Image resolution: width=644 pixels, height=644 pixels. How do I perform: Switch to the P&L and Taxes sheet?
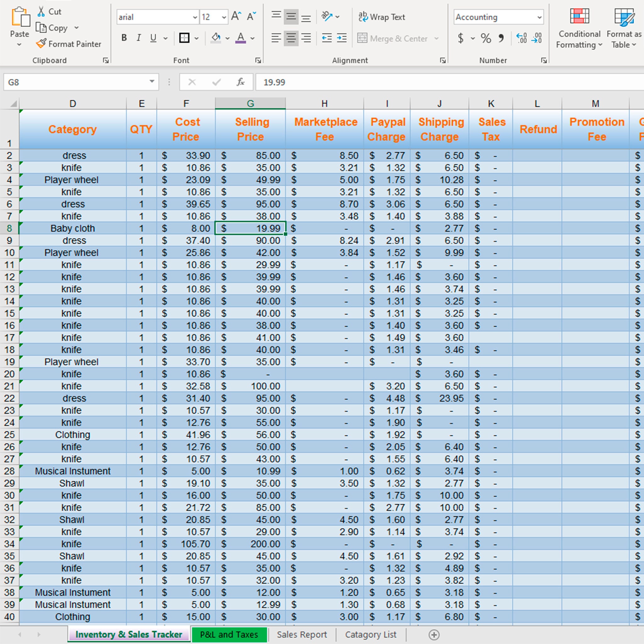229,634
